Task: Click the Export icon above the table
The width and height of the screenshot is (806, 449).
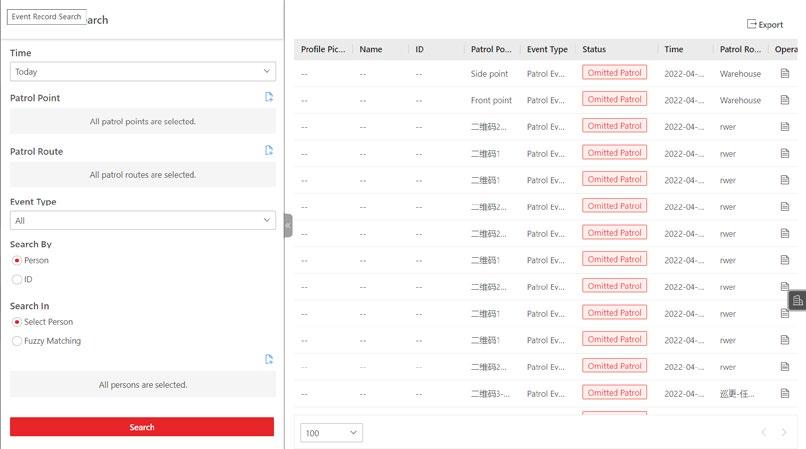Action: pos(752,24)
